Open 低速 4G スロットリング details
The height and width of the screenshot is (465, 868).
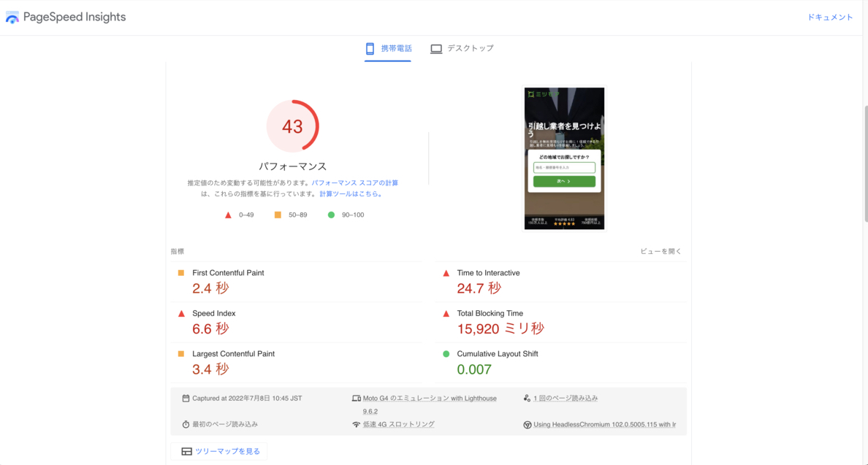[399, 424]
